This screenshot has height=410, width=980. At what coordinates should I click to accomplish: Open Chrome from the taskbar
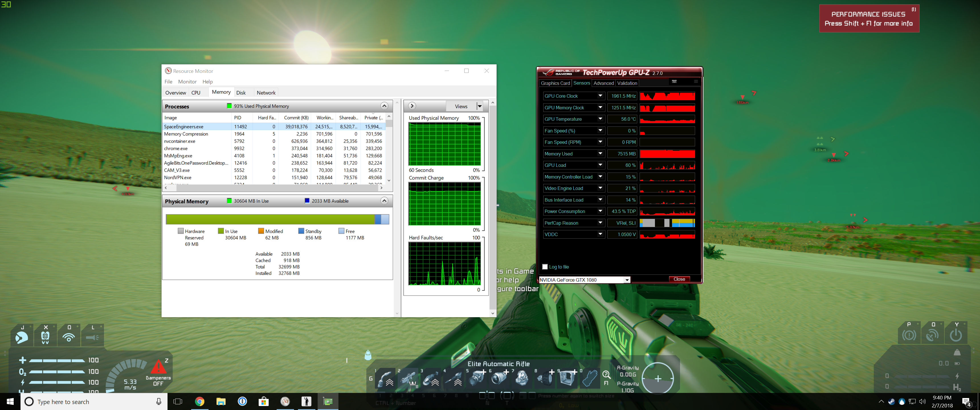click(x=199, y=402)
